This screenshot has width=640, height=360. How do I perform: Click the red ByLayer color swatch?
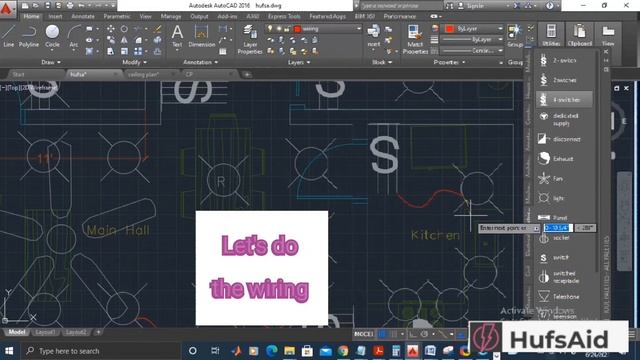point(449,29)
